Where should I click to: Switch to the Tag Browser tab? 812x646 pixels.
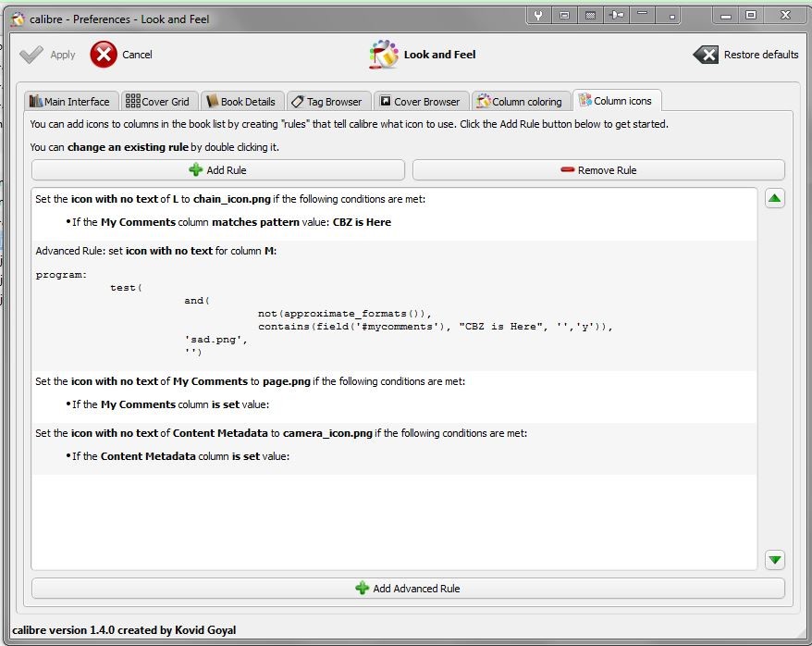327,101
